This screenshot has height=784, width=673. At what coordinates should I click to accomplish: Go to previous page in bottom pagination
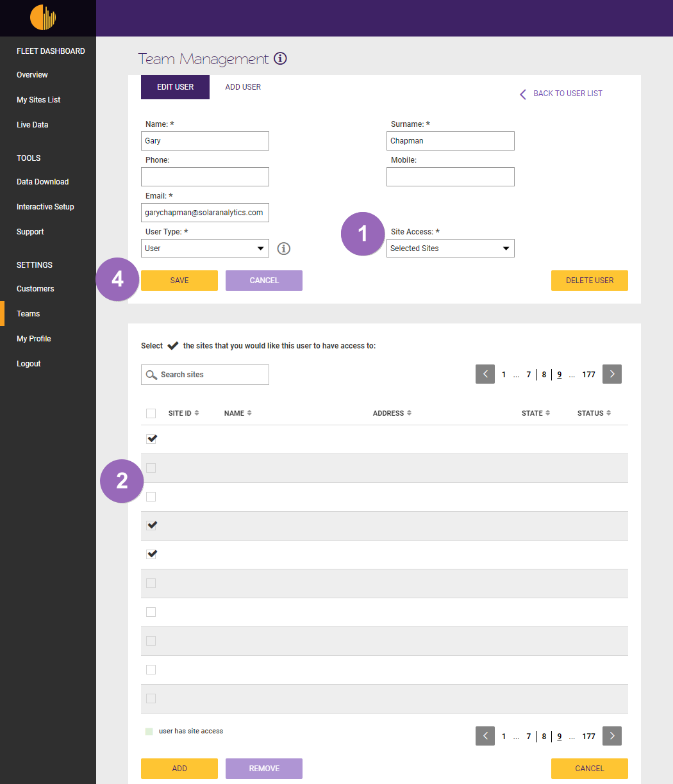[x=485, y=736]
